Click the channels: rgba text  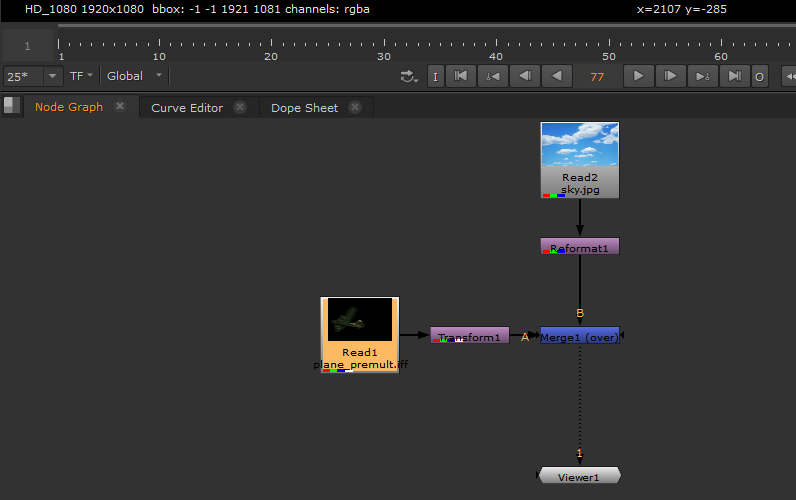327,9
